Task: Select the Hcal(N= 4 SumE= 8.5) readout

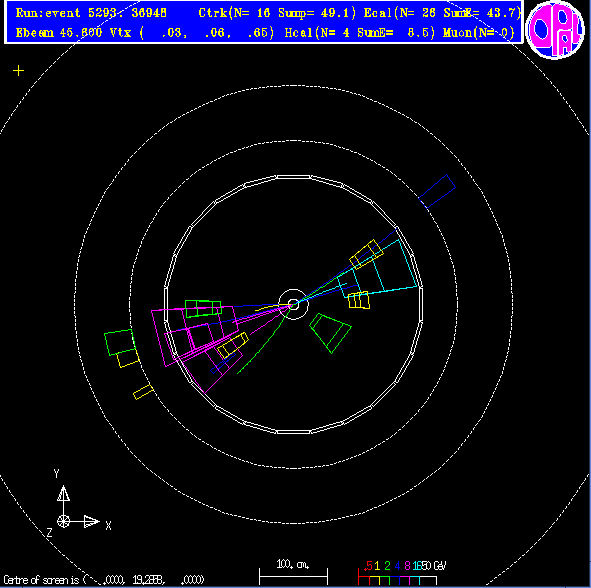Action: (x=360, y=33)
